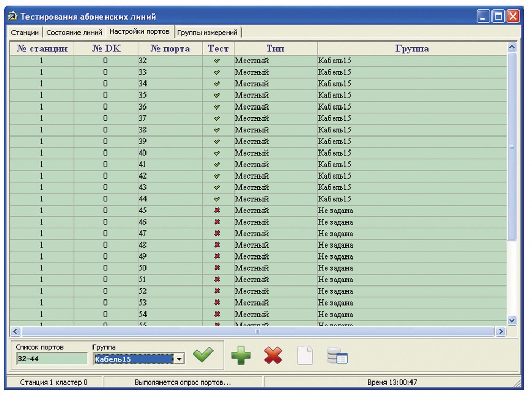532x395 pixels.
Task: Toggle the test checkmark for port 44
Action: [217, 199]
